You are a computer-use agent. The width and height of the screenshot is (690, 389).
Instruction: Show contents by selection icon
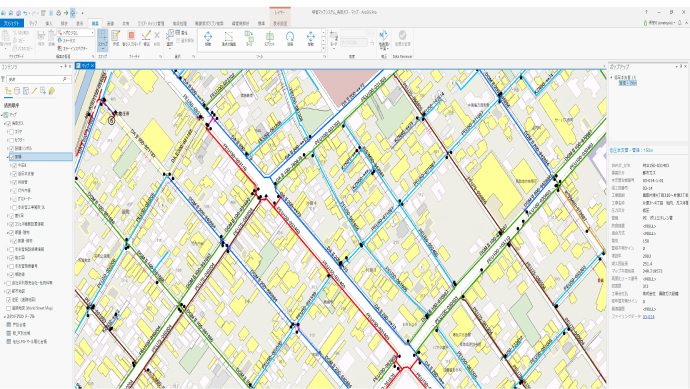26,91
